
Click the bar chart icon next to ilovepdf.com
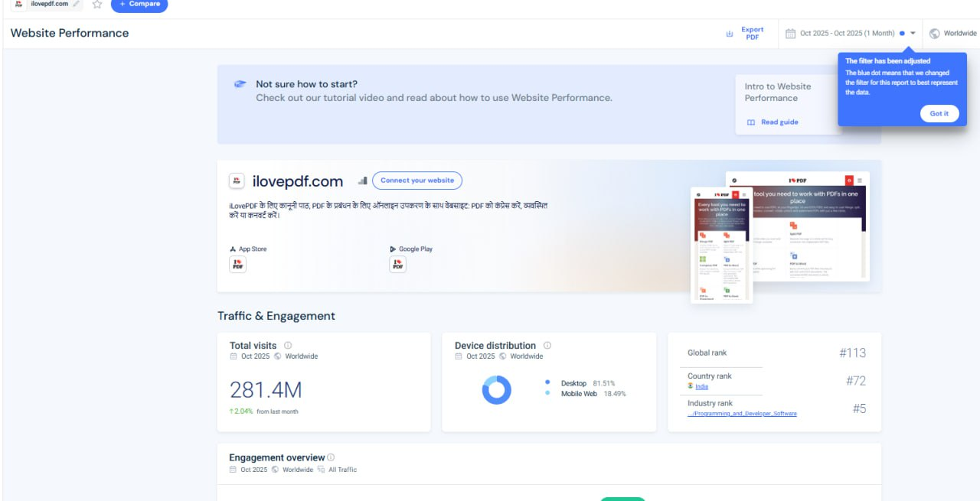point(362,181)
